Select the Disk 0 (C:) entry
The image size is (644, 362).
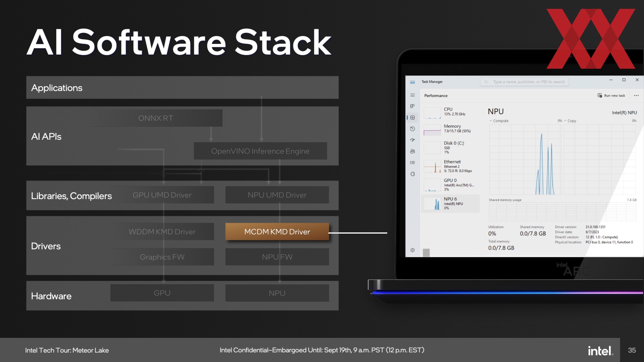coord(450,147)
